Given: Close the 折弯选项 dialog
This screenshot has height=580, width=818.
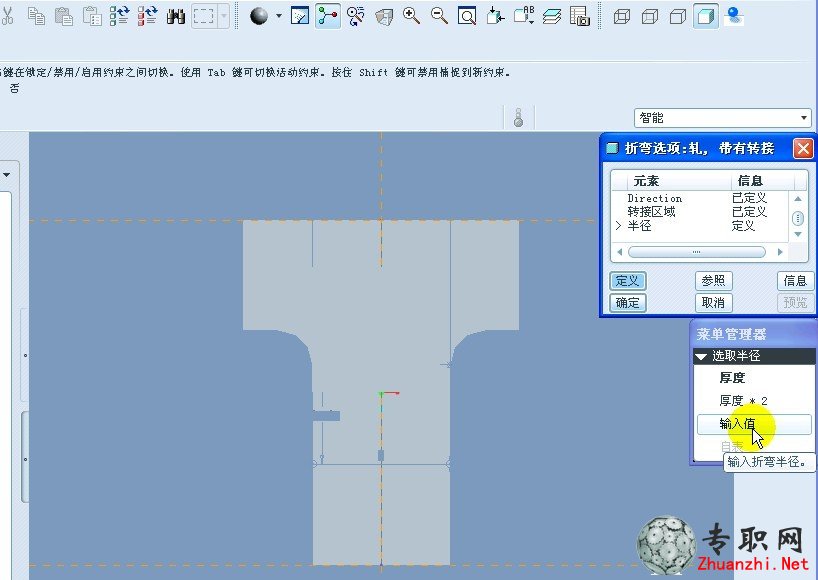Looking at the screenshot, I should click(803, 148).
